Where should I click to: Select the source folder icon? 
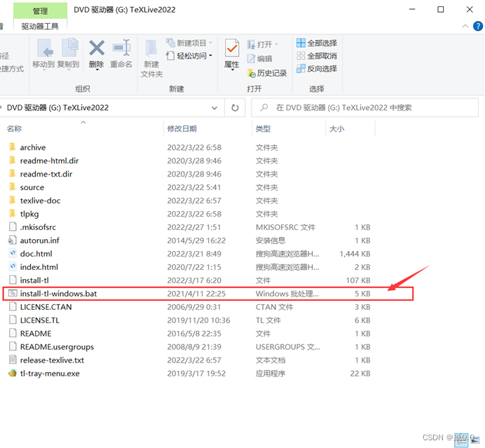click(x=13, y=186)
